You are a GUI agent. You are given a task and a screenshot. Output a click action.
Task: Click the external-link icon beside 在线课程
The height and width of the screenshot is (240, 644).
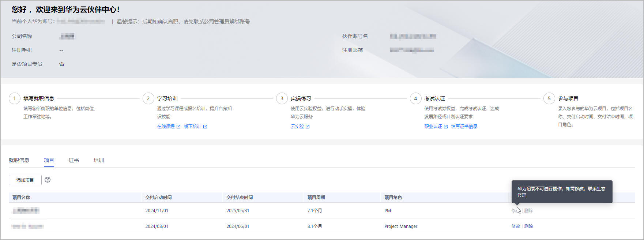pyautogui.click(x=178, y=127)
